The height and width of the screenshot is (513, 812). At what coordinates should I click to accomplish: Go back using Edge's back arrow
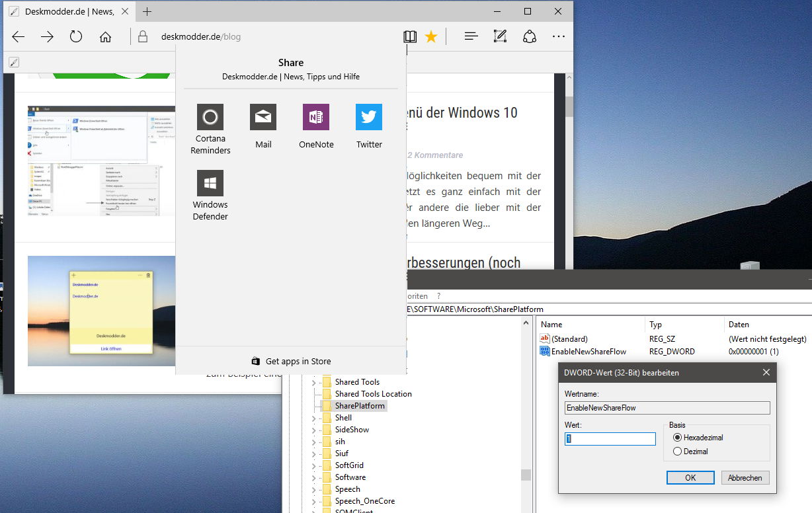19,37
